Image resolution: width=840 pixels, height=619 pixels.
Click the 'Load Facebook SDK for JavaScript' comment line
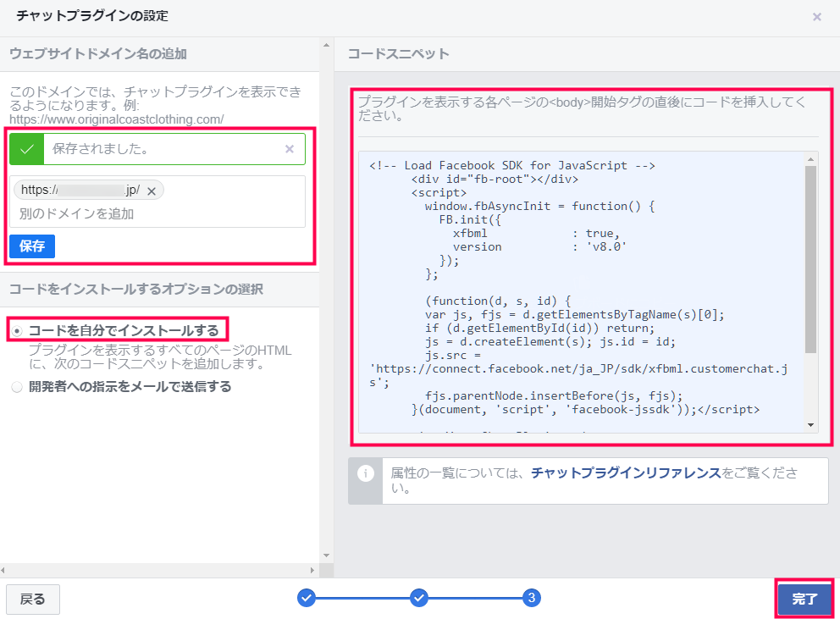click(x=512, y=166)
